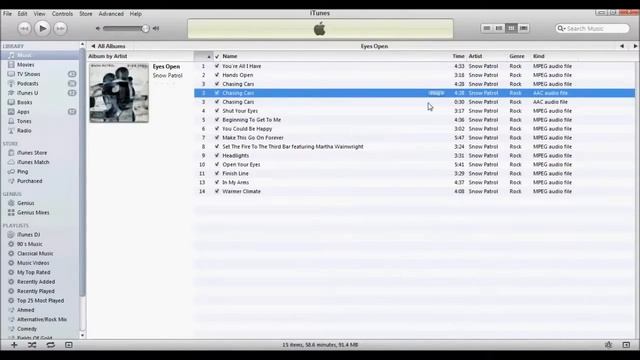Click the Eyes Open album artwork
640x360 pixels.
pos(119,93)
